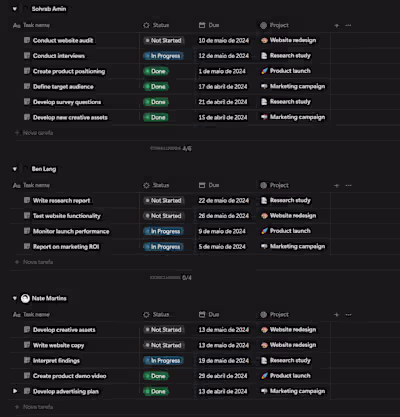Edit due date 5 de maio de 2024
Screen dimensions: 400x417
click(x=222, y=246)
